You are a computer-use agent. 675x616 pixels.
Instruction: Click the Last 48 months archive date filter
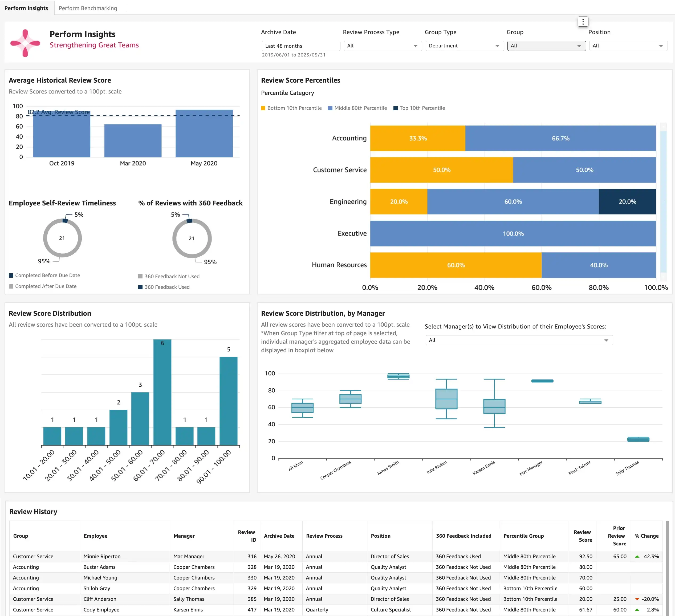pos(300,46)
